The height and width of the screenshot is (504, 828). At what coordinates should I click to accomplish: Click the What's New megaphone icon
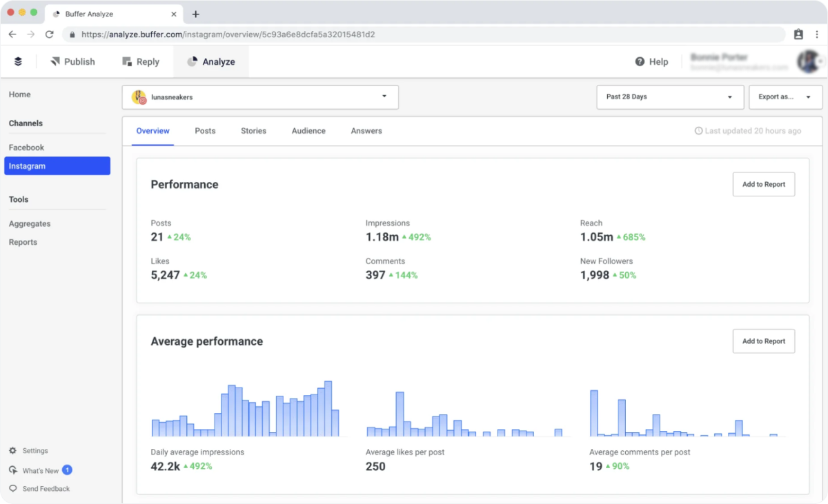12,470
